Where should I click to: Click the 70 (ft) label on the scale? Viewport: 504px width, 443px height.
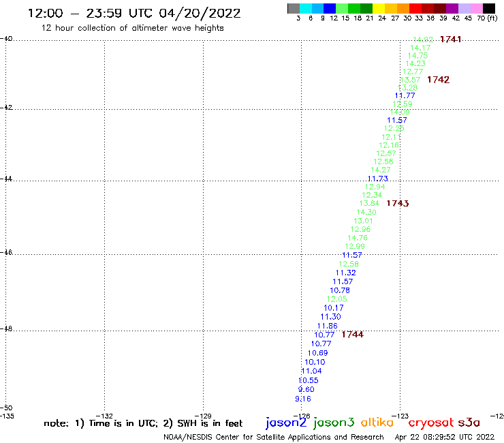pyautogui.click(x=487, y=18)
